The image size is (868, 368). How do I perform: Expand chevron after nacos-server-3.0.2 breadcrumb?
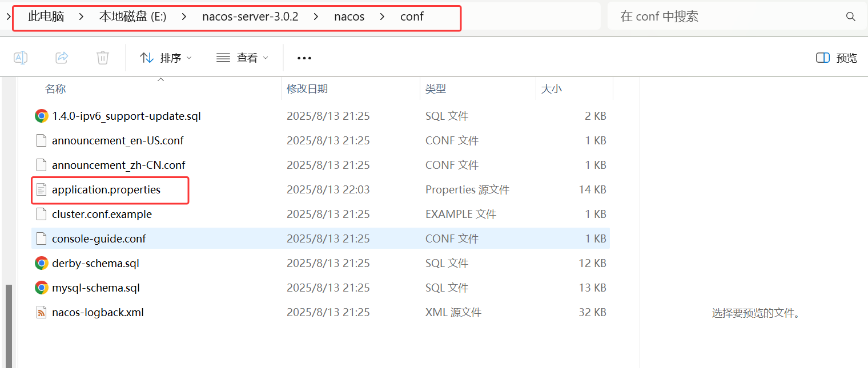316,17
